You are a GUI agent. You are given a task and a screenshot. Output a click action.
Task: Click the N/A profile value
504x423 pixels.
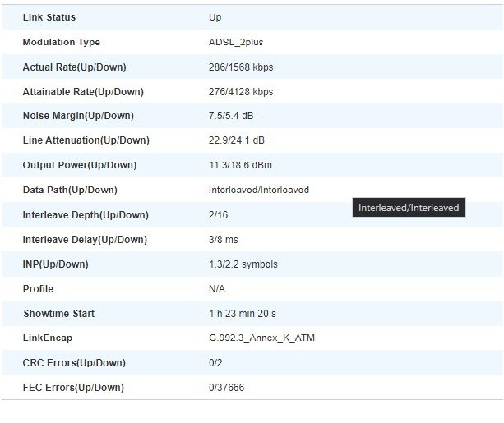[216, 289]
